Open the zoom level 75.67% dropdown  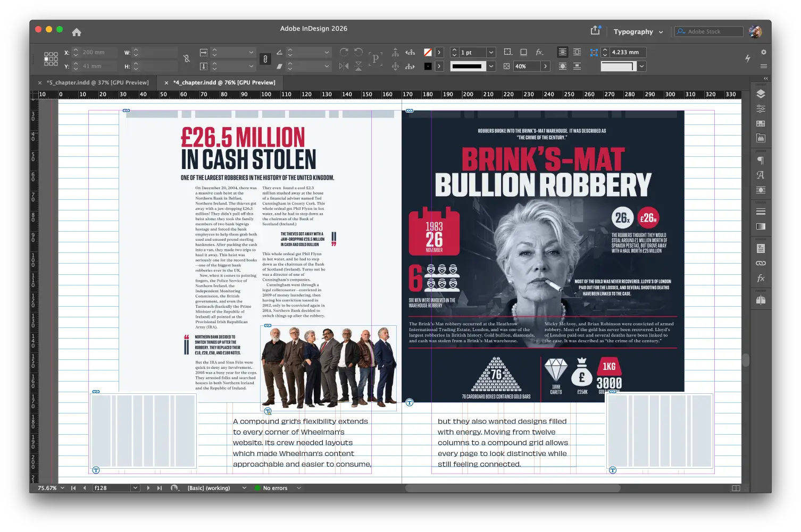[62, 488]
